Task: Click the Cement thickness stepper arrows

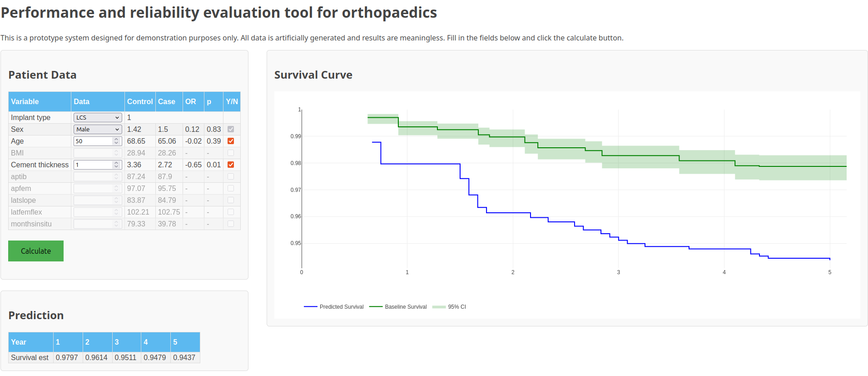Action: pos(116,165)
